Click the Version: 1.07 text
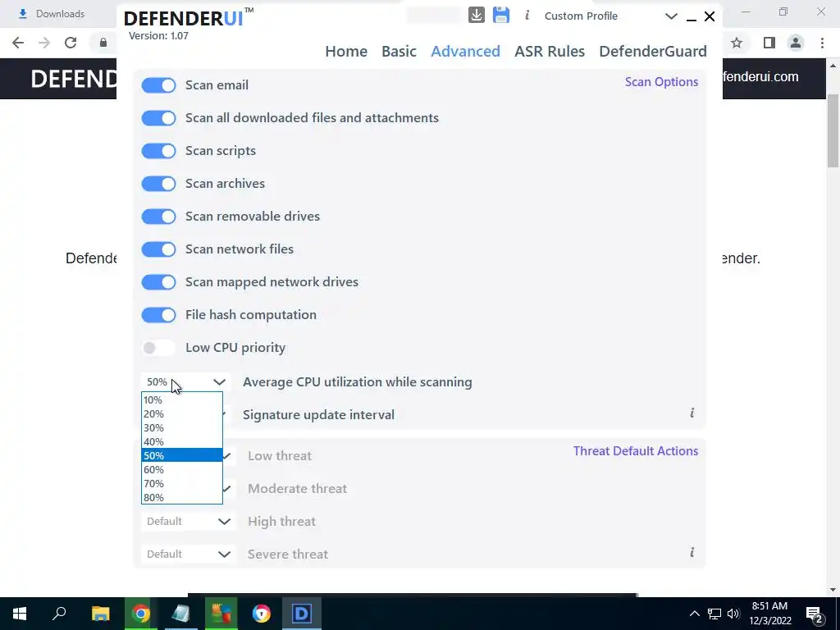Viewport: 840px width, 630px height. 158,36
